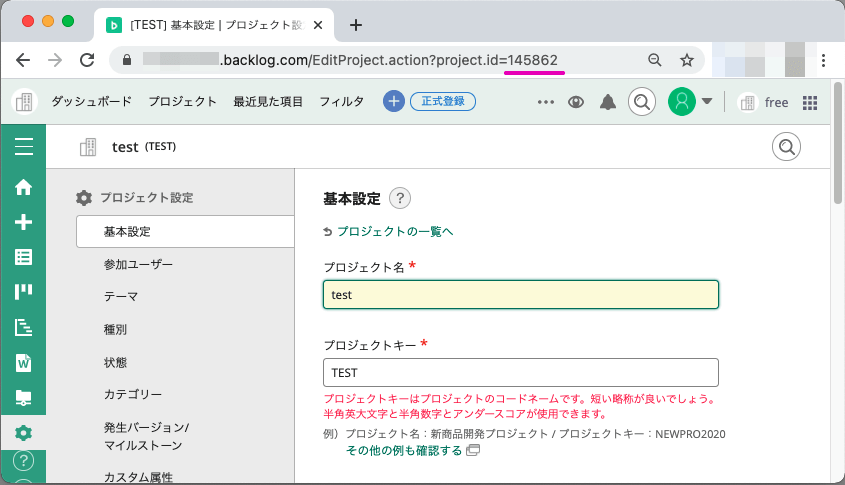Image resolution: width=845 pixels, height=485 pixels.
Task: Open the three-dots more menu in header
Action: coord(545,101)
